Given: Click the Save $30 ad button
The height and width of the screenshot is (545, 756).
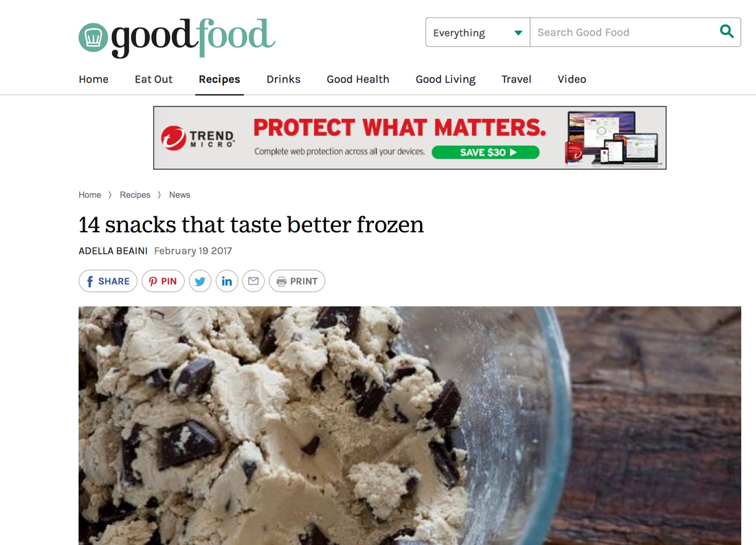Looking at the screenshot, I should pos(485,153).
